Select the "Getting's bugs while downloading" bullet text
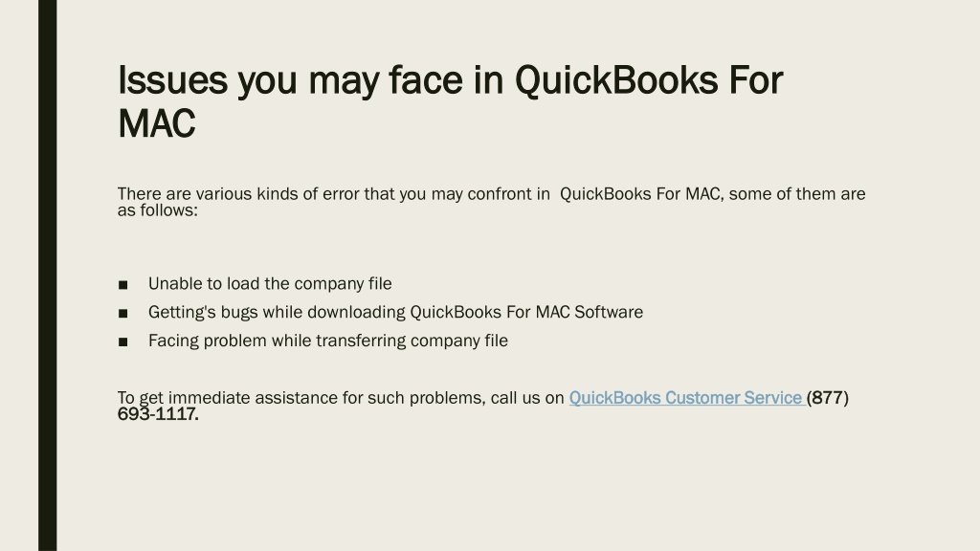Viewport: 980px width, 551px height. click(x=395, y=313)
